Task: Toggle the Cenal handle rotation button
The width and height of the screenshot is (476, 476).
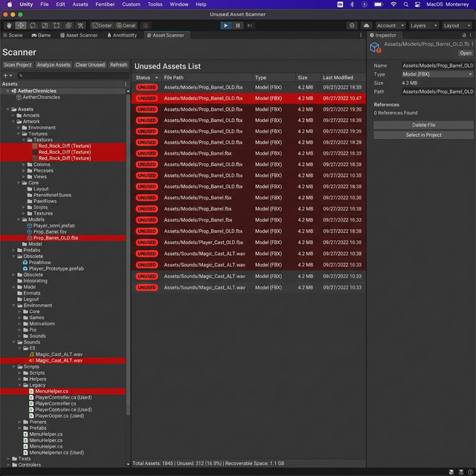Action: pos(126,25)
